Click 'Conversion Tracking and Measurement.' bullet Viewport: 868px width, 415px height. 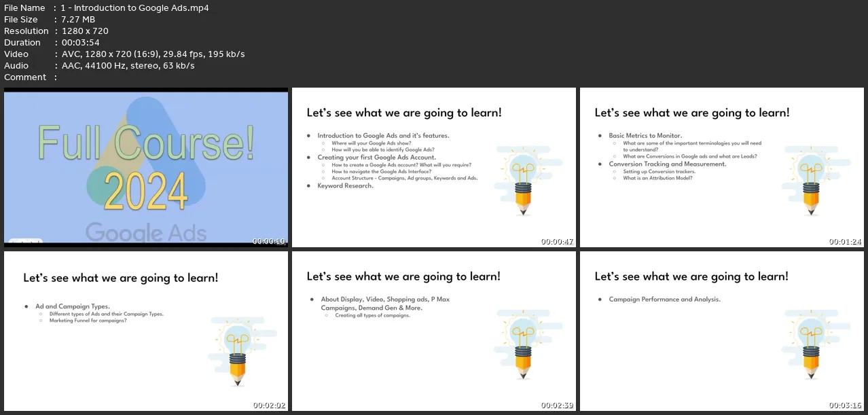pos(668,164)
